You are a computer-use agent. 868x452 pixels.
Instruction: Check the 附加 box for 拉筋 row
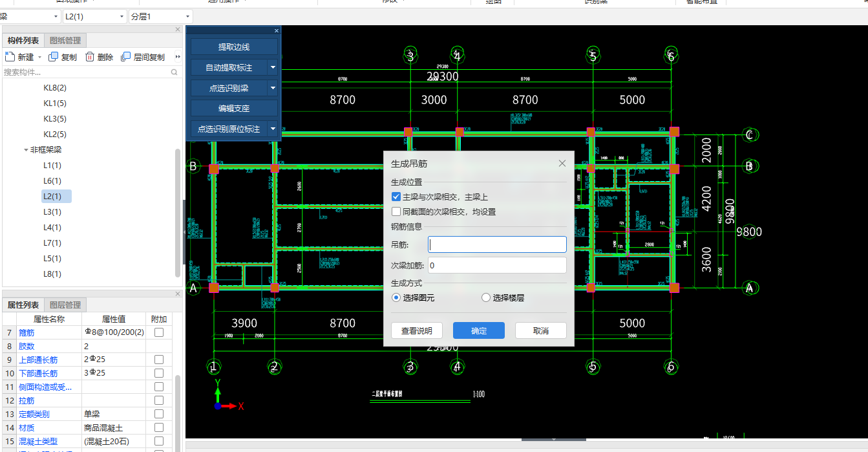coord(159,400)
